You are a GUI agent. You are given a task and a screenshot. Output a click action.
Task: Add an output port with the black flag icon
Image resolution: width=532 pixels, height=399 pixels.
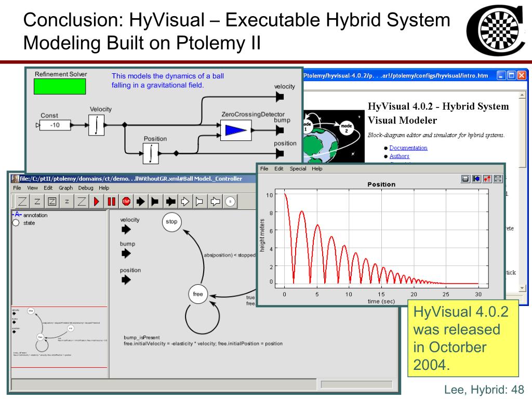tap(155, 202)
